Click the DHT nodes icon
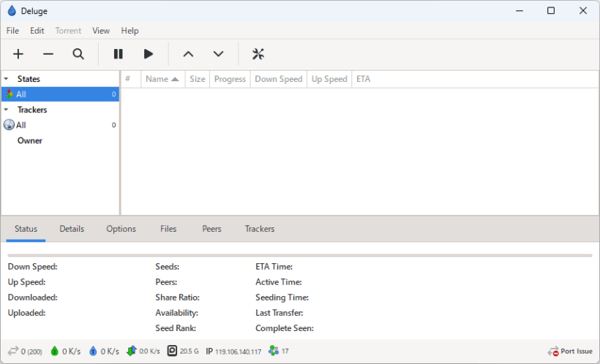This screenshot has width=600, height=364. [x=273, y=351]
